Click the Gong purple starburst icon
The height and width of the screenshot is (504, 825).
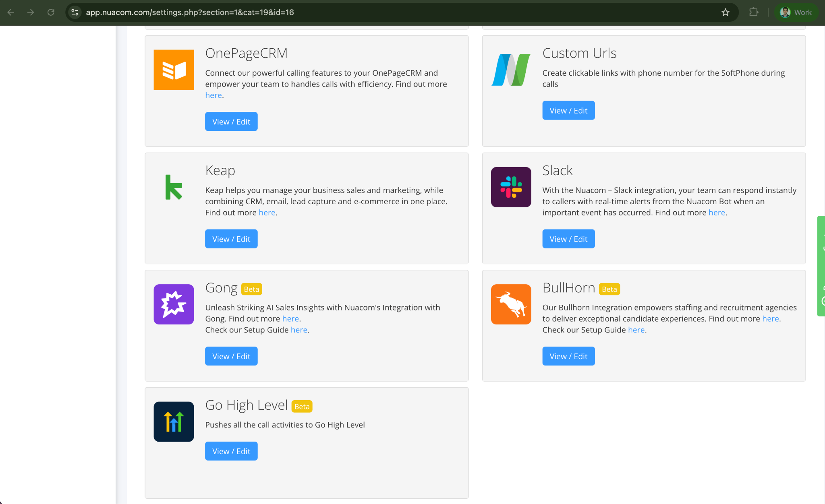pos(174,304)
